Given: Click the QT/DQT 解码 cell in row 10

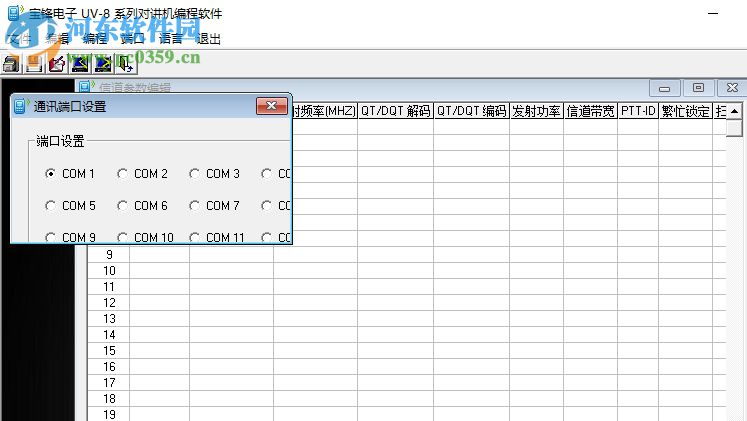Looking at the screenshot, I should (x=395, y=271).
